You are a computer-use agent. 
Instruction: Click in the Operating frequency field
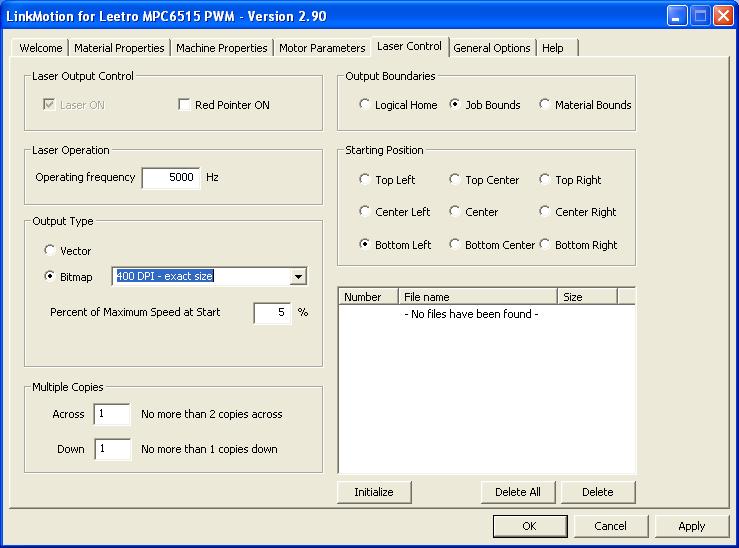tap(171, 178)
